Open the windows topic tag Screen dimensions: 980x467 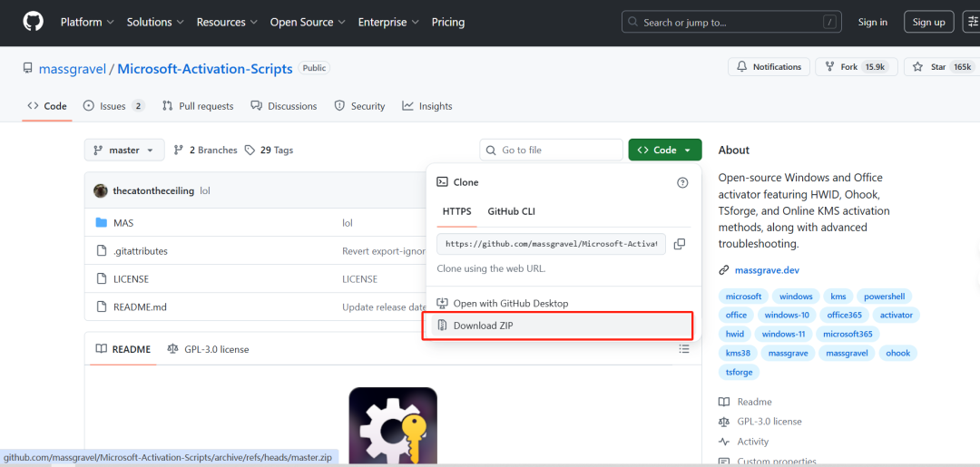pyautogui.click(x=796, y=296)
